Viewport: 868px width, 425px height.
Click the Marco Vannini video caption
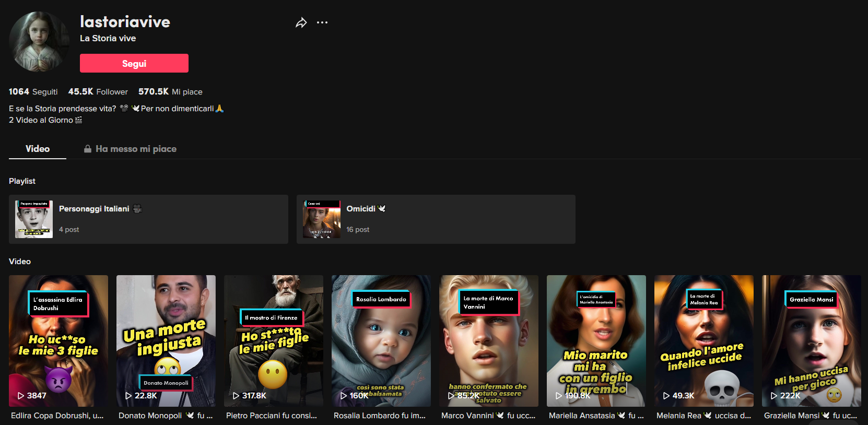pos(488,416)
